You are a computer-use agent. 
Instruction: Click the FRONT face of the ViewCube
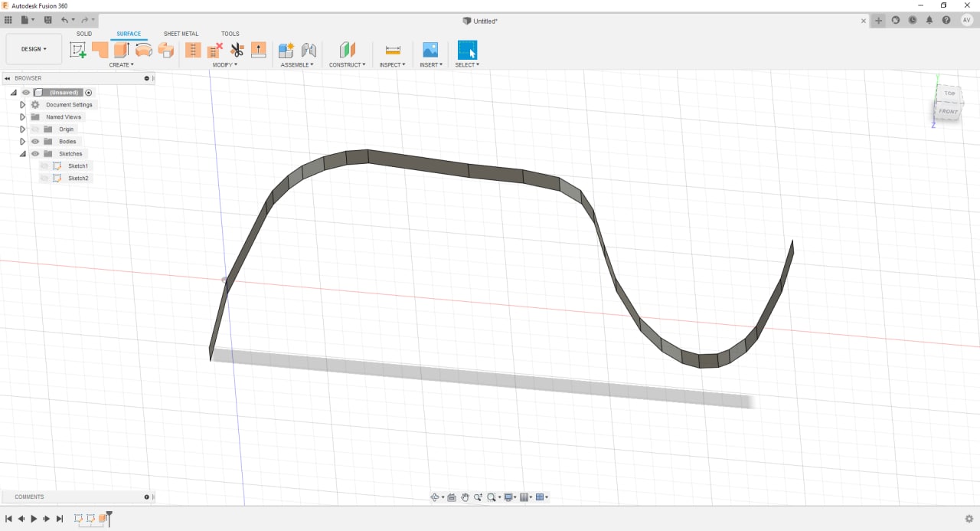tap(948, 112)
